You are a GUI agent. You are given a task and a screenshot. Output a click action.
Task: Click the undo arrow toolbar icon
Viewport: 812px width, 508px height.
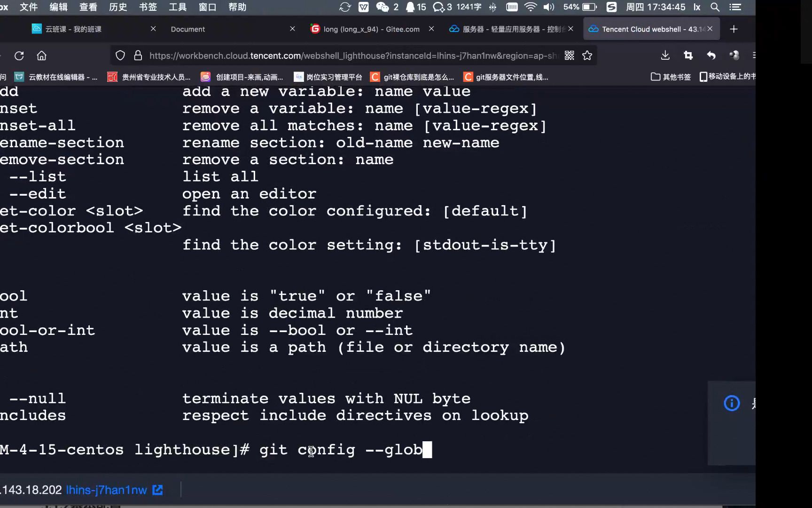711,56
